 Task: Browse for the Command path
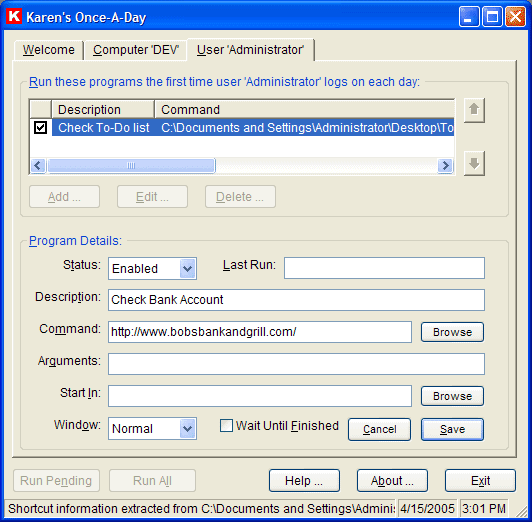(x=452, y=332)
